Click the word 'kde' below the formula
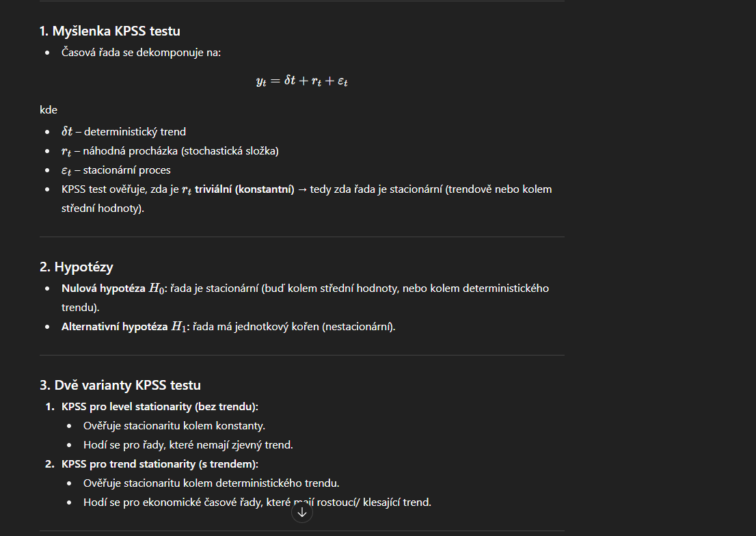756x536 pixels. tap(49, 110)
